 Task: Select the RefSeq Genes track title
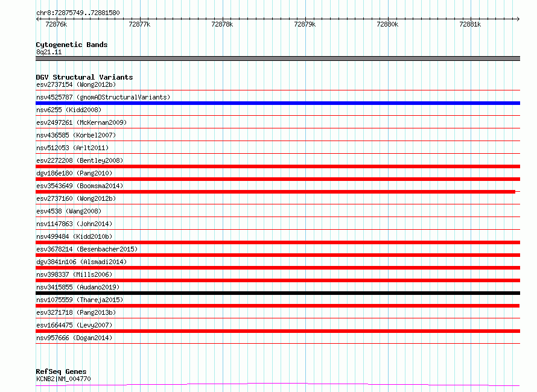point(61,371)
